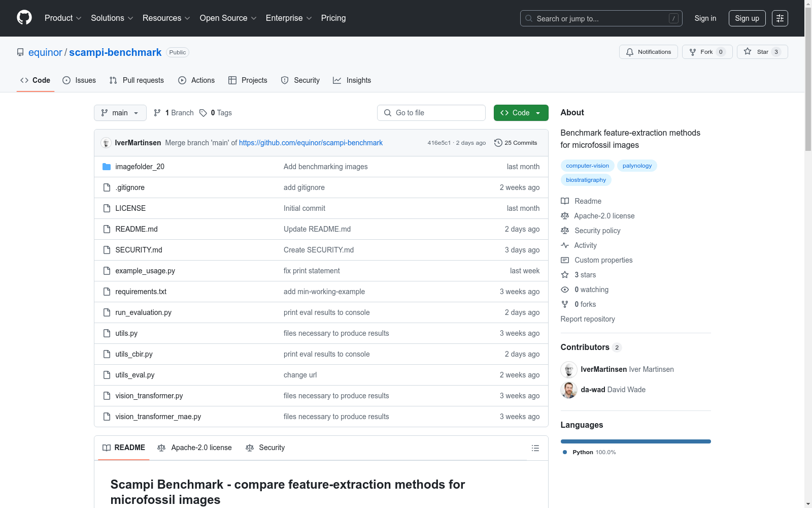The image size is (812, 508).
Task: Click the Python language bar
Action: tap(636, 441)
